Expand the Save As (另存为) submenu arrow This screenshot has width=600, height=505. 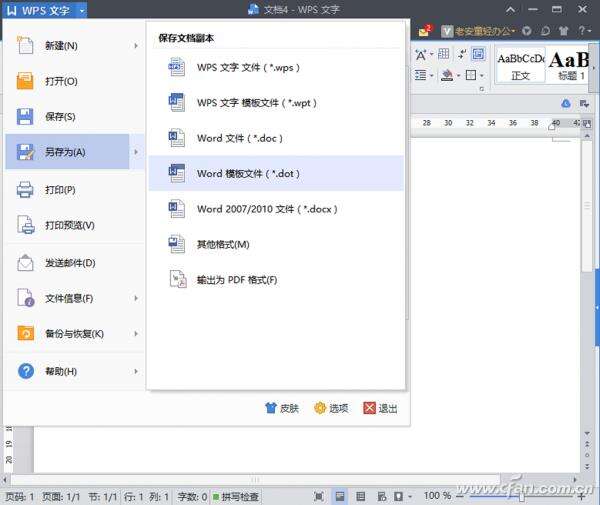(136, 152)
